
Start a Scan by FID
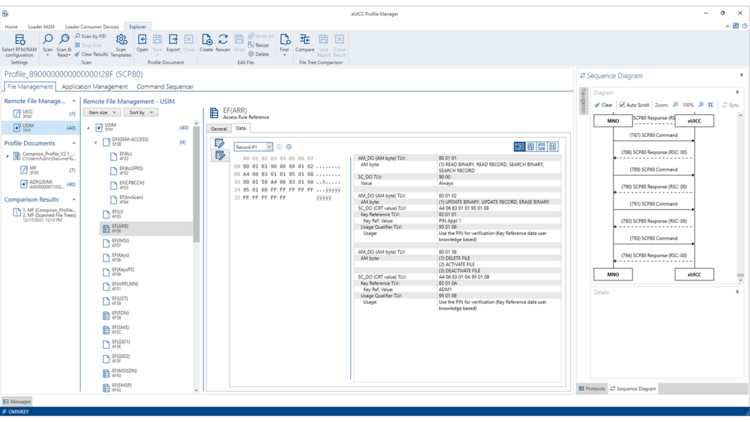[90, 36]
